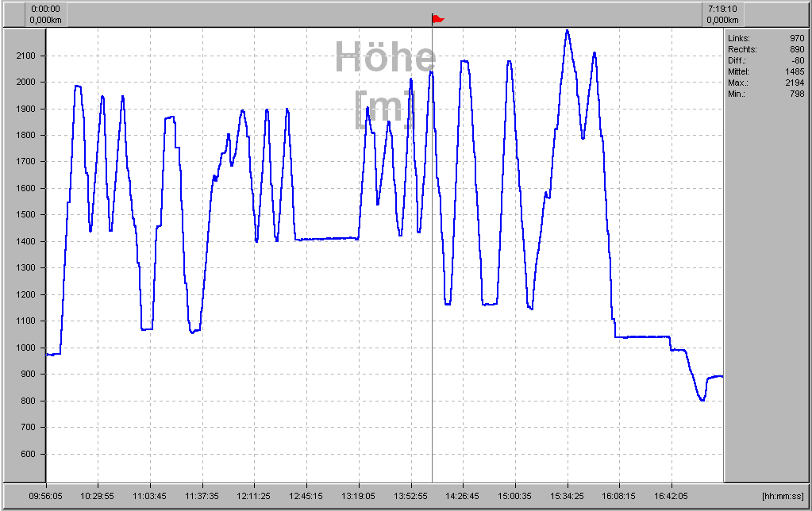Click the 09:56:05 time axis label
Image resolution: width=812 pixels, height=511 pixels.
click(x=46, y=496)
